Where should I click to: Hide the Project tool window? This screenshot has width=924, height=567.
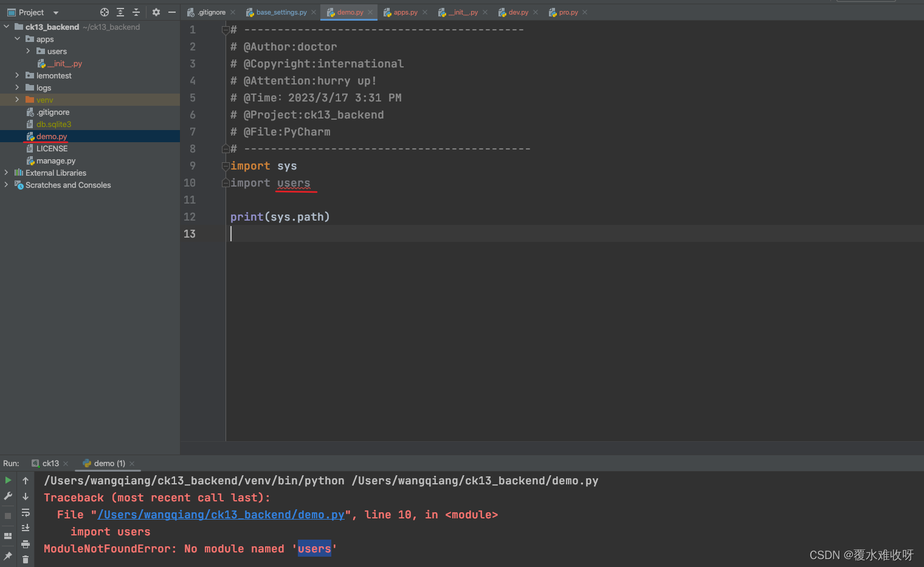point(172,12)
